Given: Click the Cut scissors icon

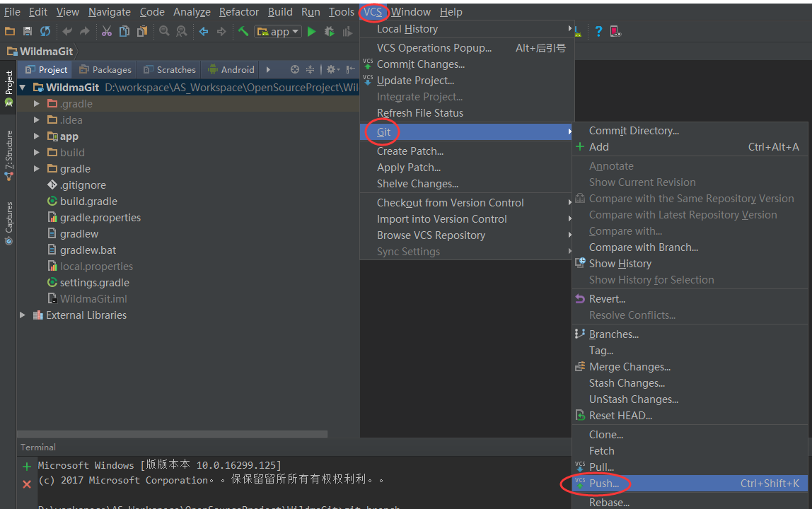Looking at the screenshot, I should 107,32.
